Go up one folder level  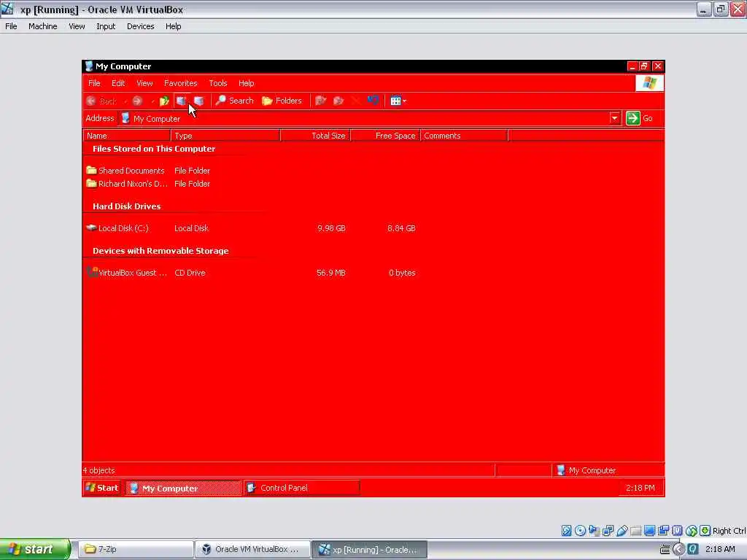point(164,101)
